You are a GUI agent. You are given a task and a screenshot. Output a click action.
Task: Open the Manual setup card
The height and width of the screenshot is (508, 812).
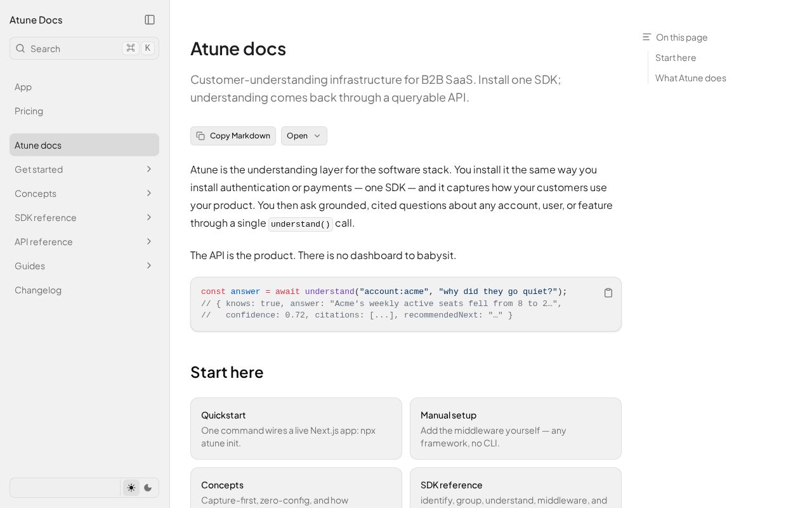(x=516, y=429)
